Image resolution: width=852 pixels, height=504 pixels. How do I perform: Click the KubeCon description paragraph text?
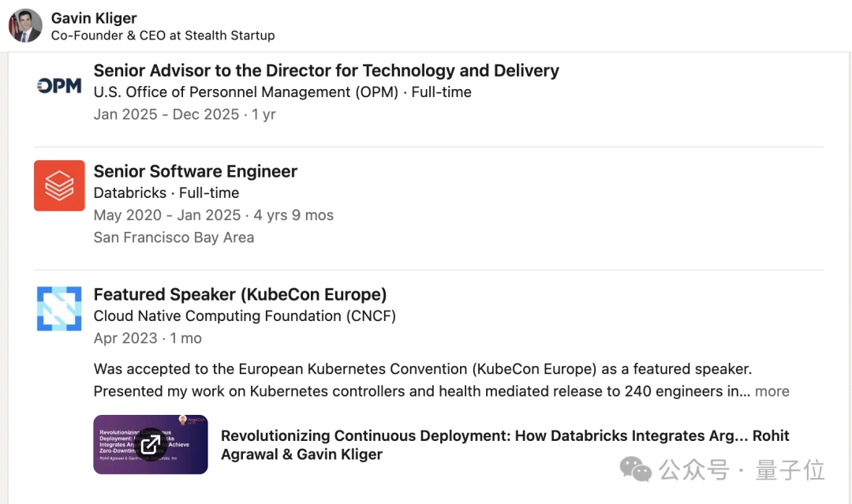[x=441, y=380]
